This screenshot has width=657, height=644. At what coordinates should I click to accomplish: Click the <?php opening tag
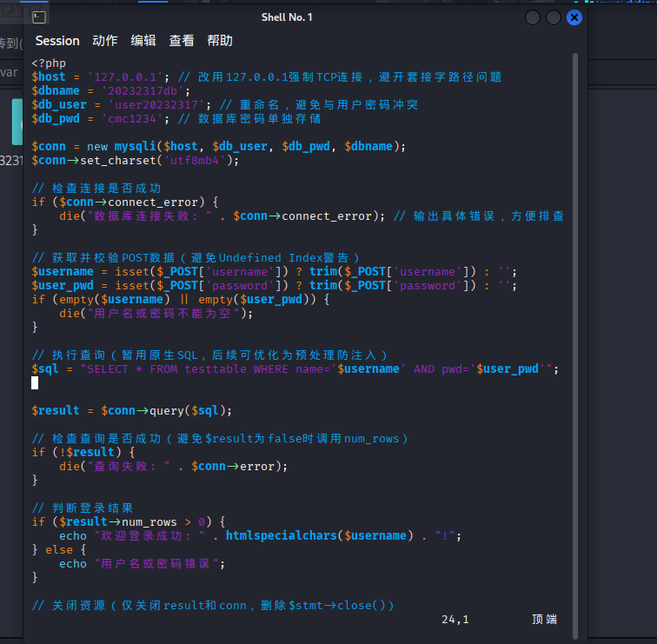(x=49, y=63)
